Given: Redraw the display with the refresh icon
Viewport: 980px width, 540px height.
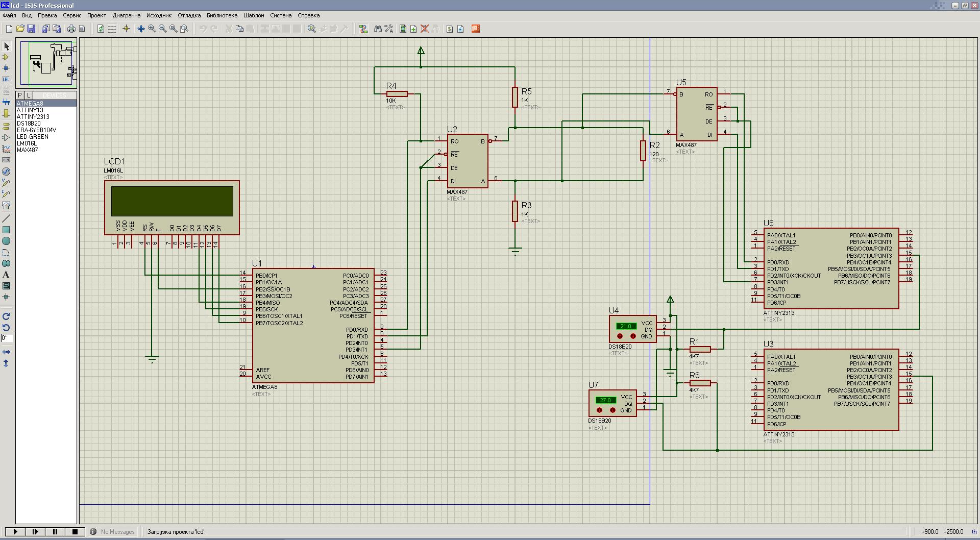Looking at the screenshot, I should click(x=101, y=29).
